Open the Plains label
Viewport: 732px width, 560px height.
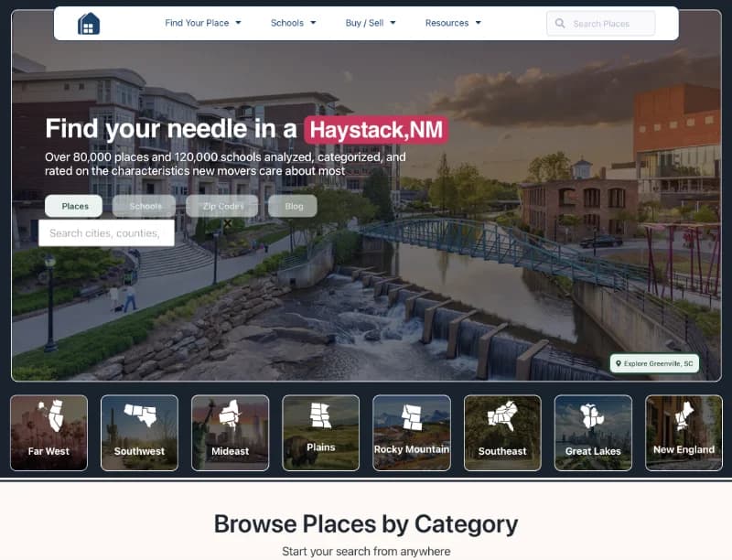coord(321,447)
